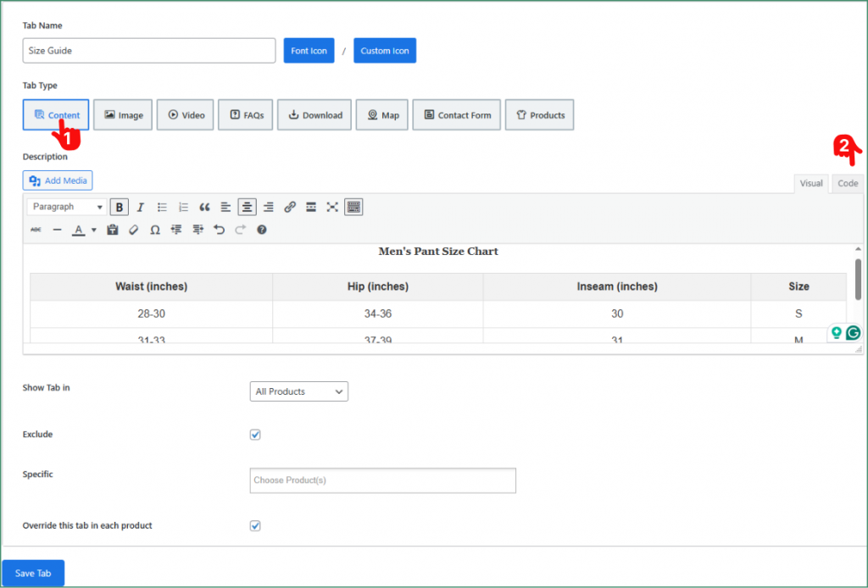Screen dimensions: 868x588
Task: Select the Products tab type
Action: point(540,115)
